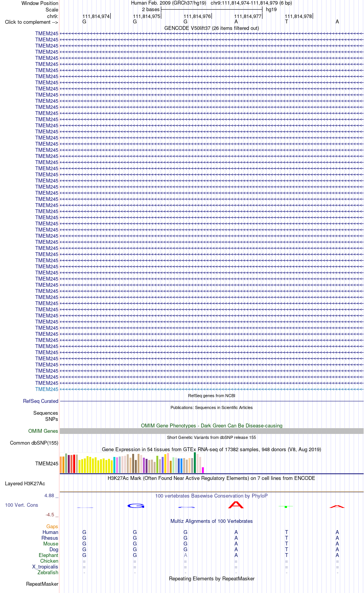Open the 'H3K27Ac Mark' ENCODE track title
The image size is (364, 593).
click(212, 478)
